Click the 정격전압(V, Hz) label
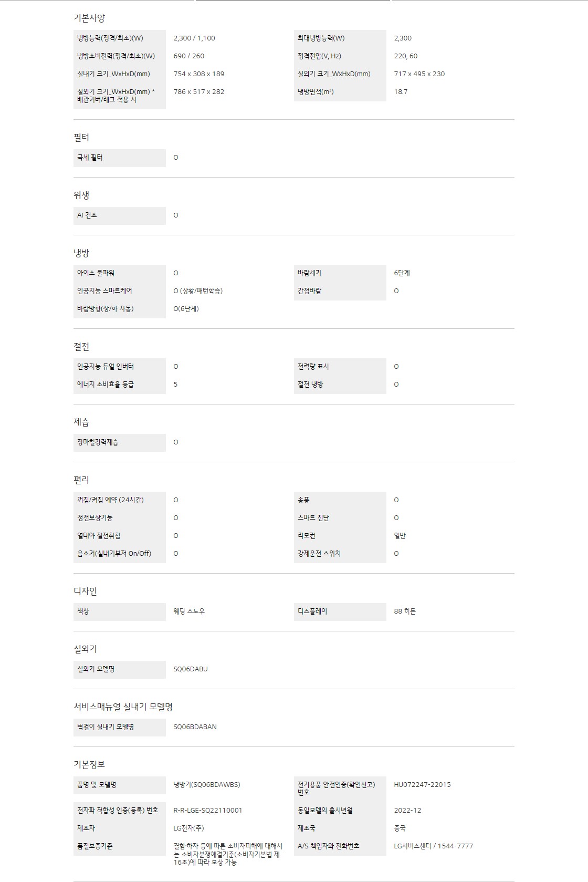588x882 pixels. (x=319, y=56)
